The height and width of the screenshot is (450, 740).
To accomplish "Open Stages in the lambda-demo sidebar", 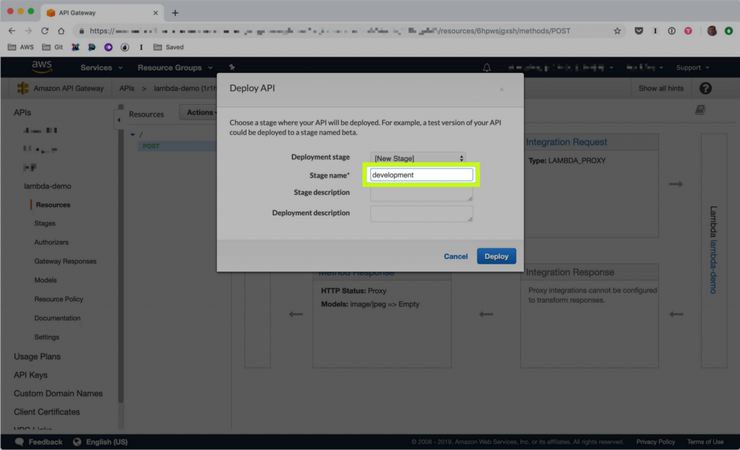I will (x=45, y=223).
